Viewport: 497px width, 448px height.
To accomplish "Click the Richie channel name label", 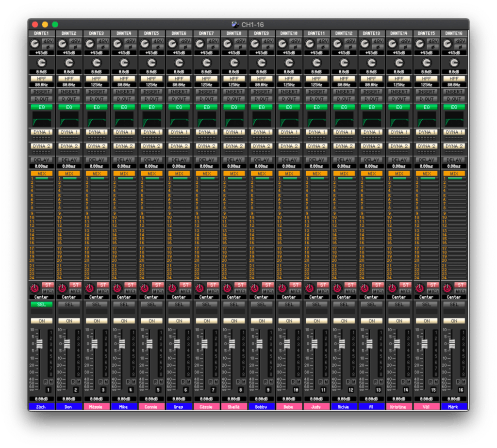I will coord(344,406).
